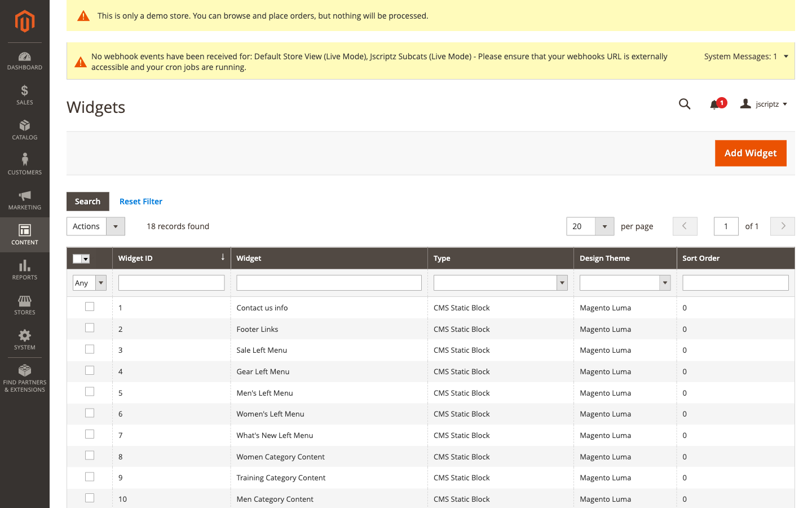Click the Magento logo
Viewport: 812px width, 508px height.
pyautogui.click(x=24, y=21)
